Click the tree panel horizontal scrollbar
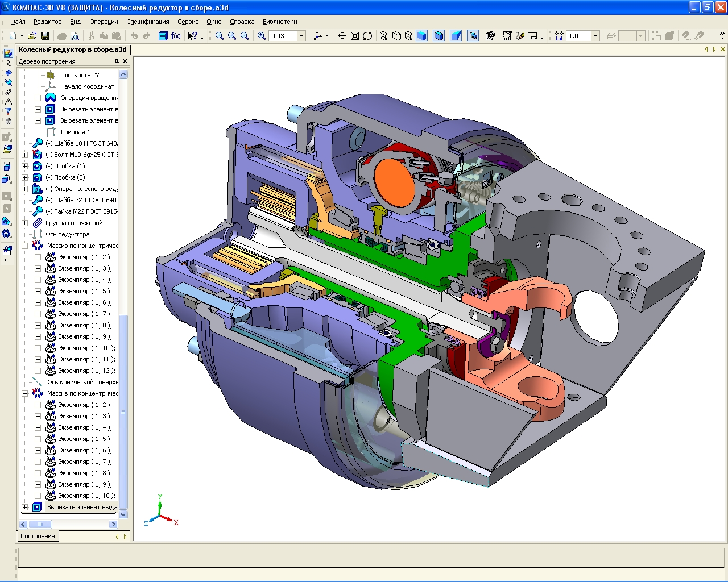Screen dimensions: 728x582 point(68,524)
